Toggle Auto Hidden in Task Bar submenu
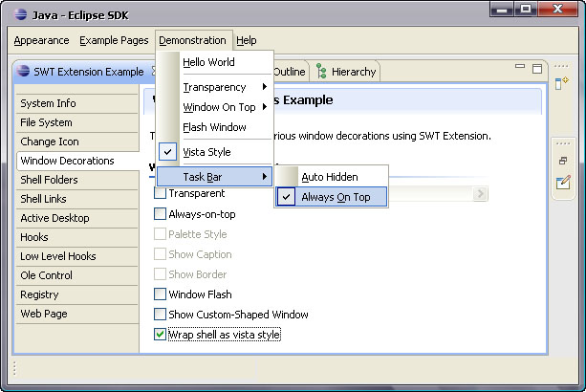The image size is (586, 392). tap(331, 177)
